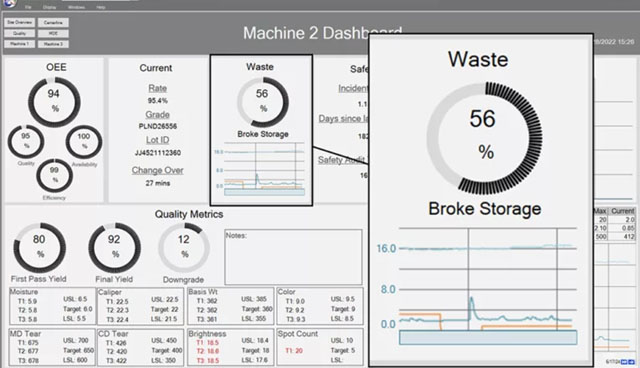Image resolution: width=640 pixels, height=368 pixels.
Task: Click the Current value 412 in the right table
Action: pyautogui.click(x=629, y=237)
